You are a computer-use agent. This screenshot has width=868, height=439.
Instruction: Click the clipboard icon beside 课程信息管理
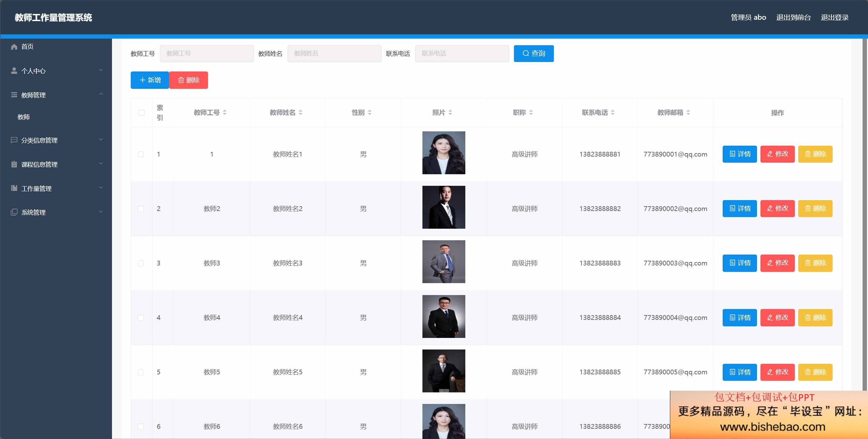pos(14,164)
